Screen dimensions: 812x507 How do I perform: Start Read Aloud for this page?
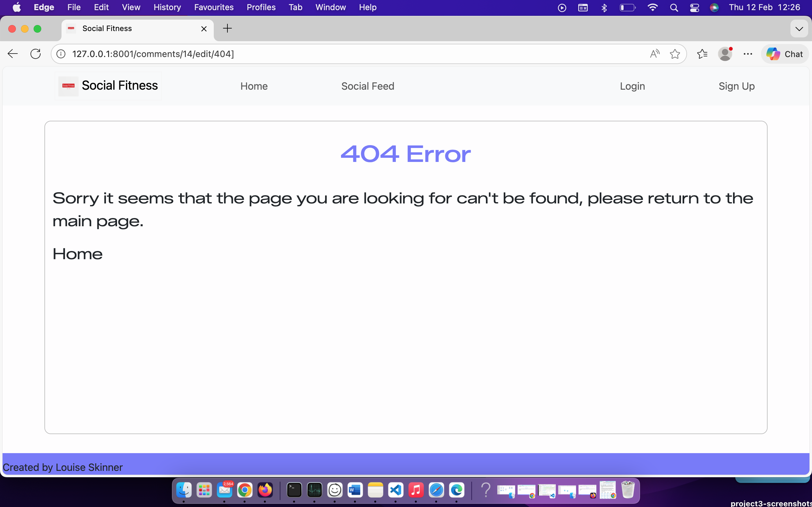pyautogui.click(x=654, y=54)
